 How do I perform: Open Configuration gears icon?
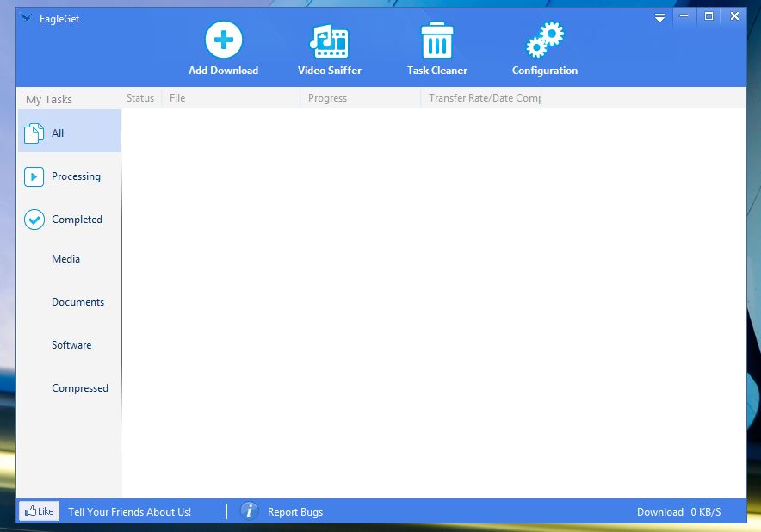(545, 40)
